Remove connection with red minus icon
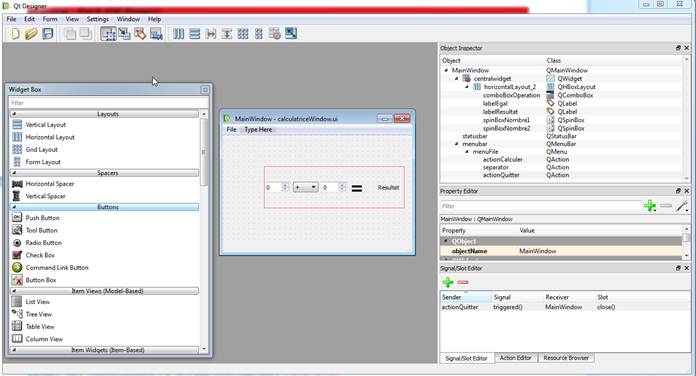Screen dimensions: 696x376 coord(463,282)
